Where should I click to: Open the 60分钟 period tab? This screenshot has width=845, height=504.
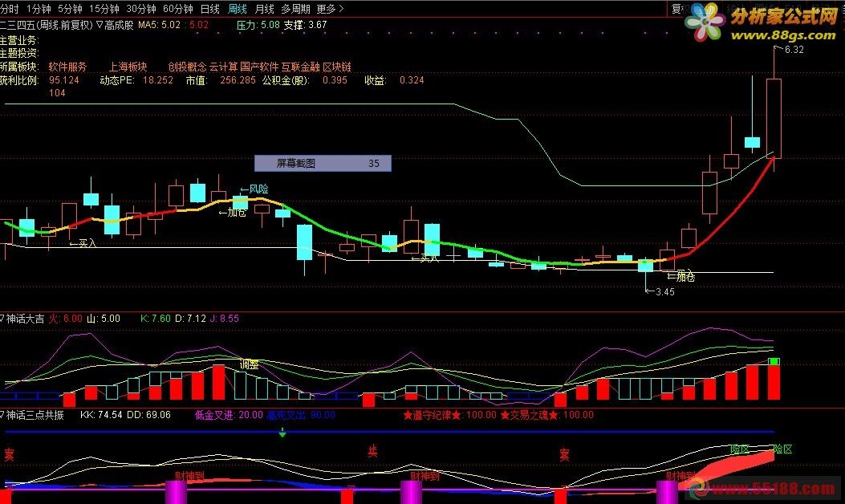tap(178, 9)
